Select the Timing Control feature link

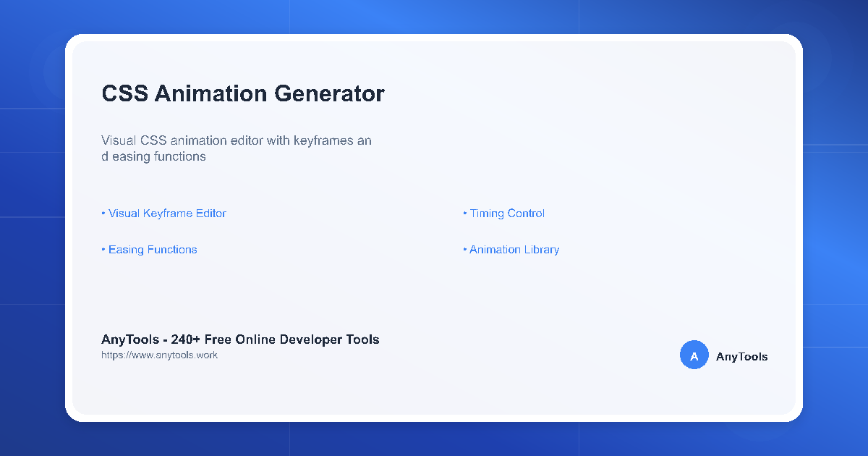tap(507, 213)
